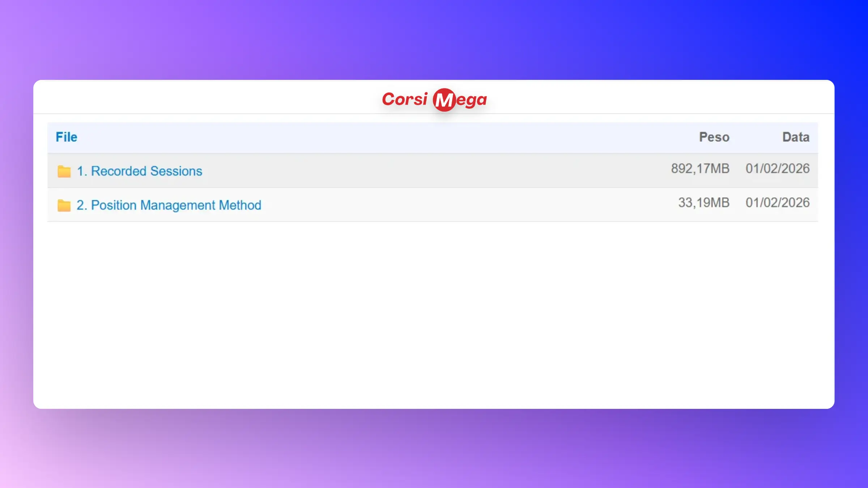The image size is (868, 488).
Task: Click the empty white area below the file list
Action: coord(434,314)
